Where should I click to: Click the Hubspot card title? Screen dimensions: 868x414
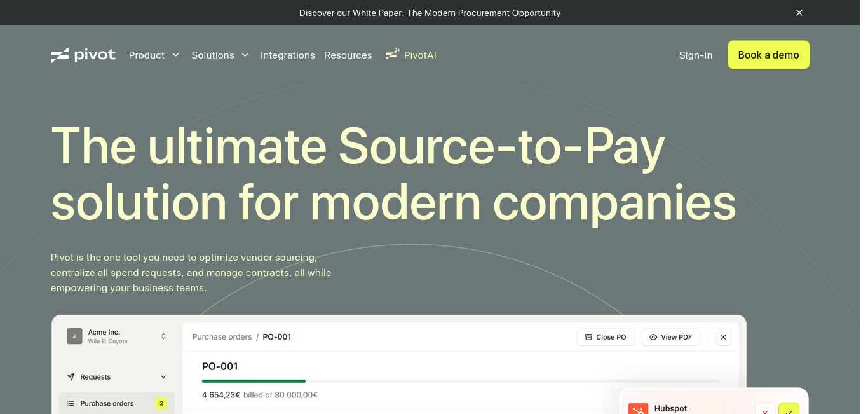pyautogui.click(x=670, y=408)
